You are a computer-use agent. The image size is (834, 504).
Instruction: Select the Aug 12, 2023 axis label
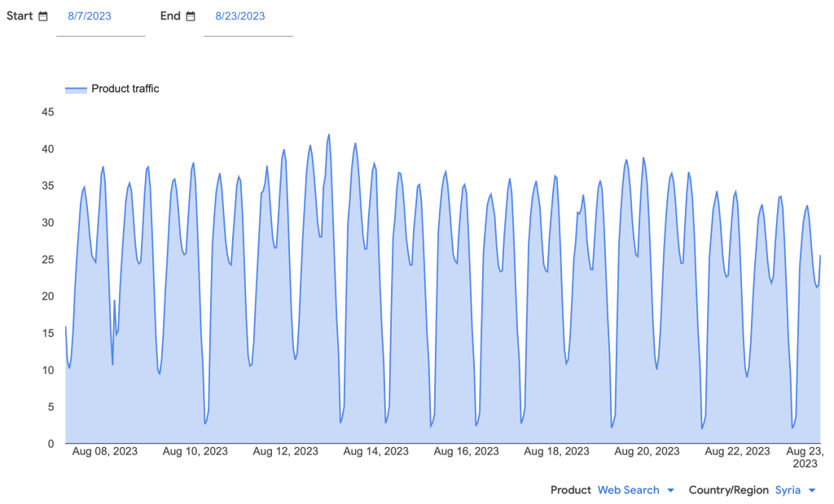click(x=286, y=451)
